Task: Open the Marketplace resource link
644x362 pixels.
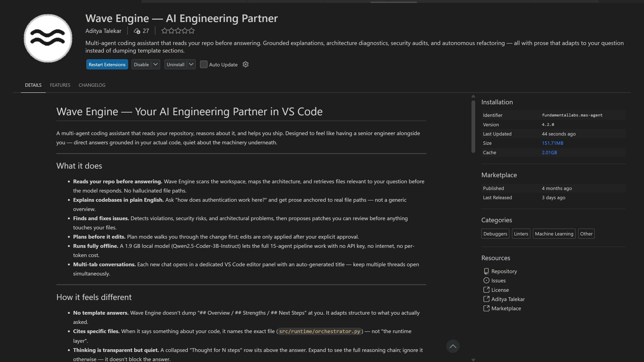Action: 506,308
